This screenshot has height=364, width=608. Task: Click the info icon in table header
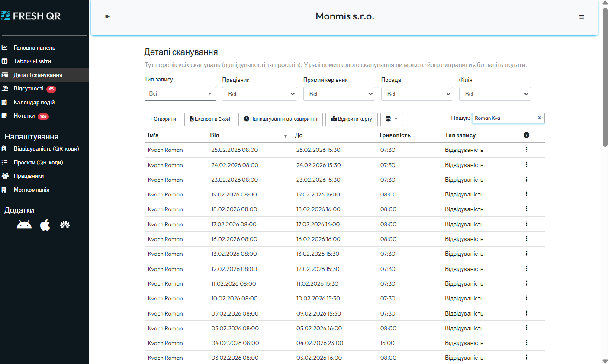click(526, 135)
